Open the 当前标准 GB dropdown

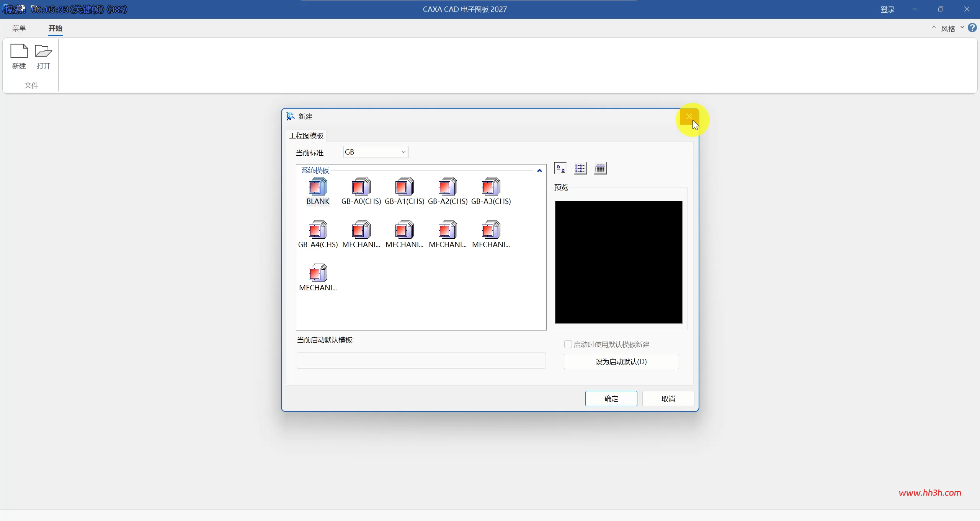[376, 152]
